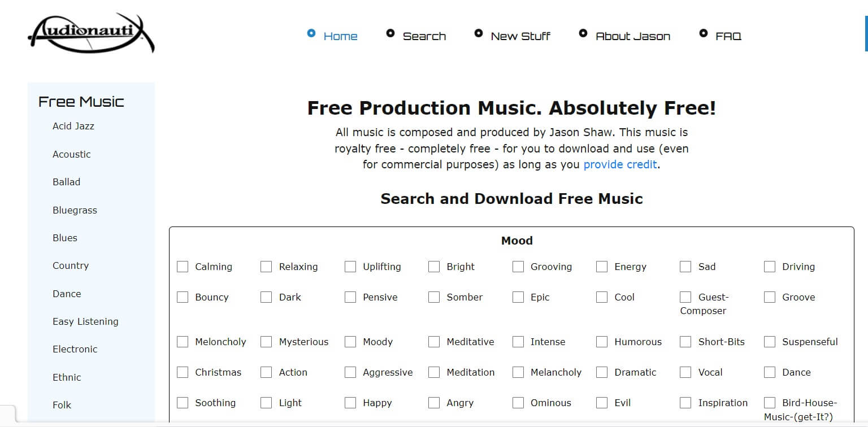The height and width of the screenshot is (427, 868).
Task: Enable the Calming mood checkbox
Action: point(183,266)
